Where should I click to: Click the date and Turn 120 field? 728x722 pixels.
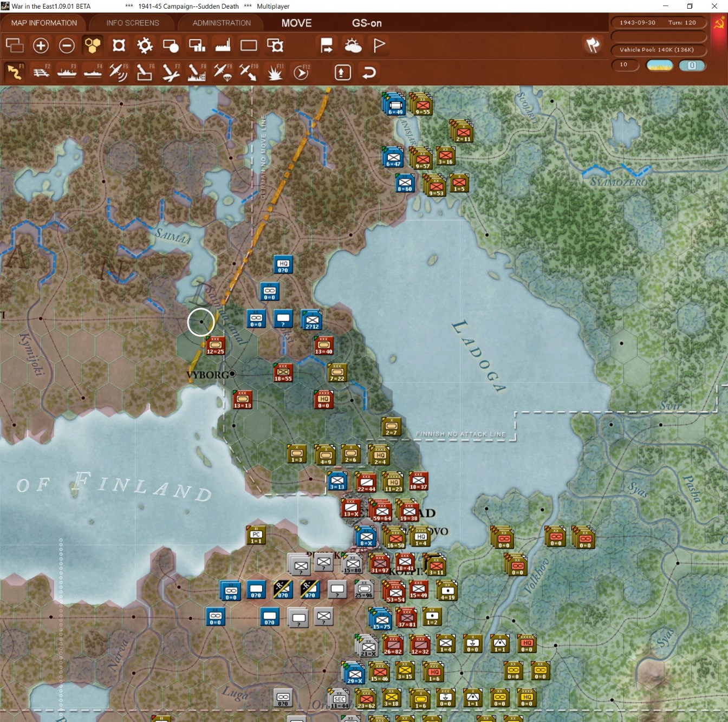coord(659,23)
